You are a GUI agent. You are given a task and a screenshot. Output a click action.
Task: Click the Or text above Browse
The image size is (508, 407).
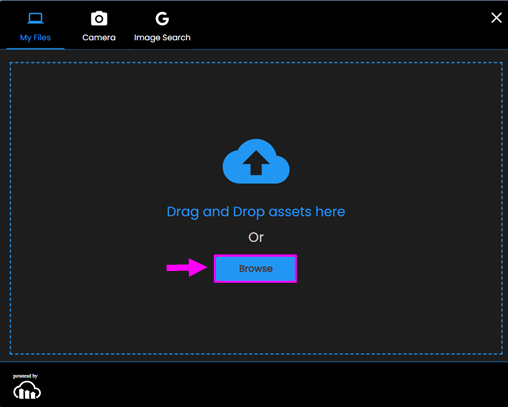point(256,237)
